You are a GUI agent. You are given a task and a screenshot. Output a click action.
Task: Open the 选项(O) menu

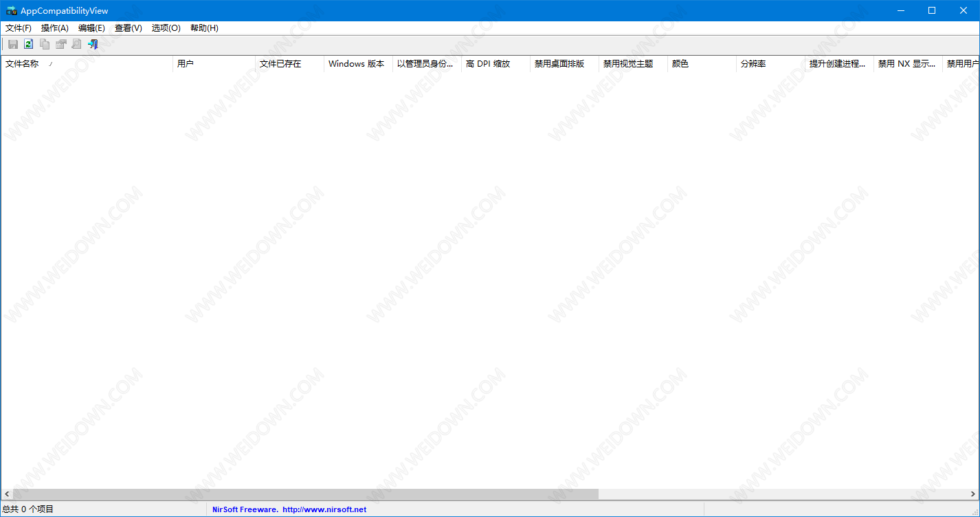click(x=166, y=28)
